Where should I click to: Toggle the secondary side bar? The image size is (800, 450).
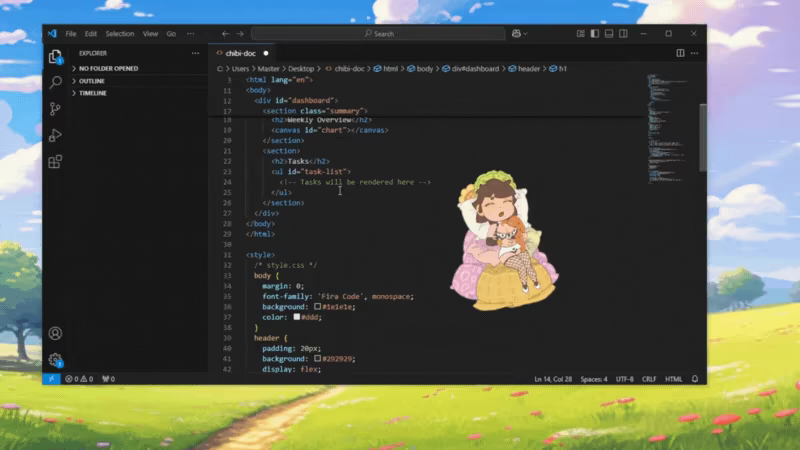click(623, 34)
